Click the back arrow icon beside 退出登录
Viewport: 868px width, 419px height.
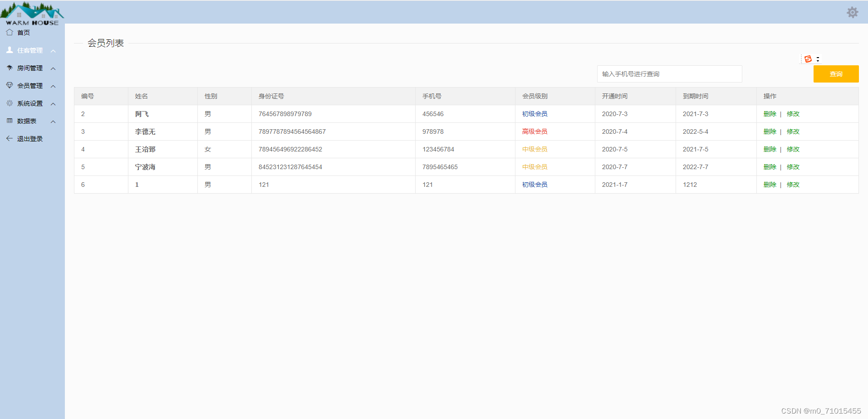point(10,138)
